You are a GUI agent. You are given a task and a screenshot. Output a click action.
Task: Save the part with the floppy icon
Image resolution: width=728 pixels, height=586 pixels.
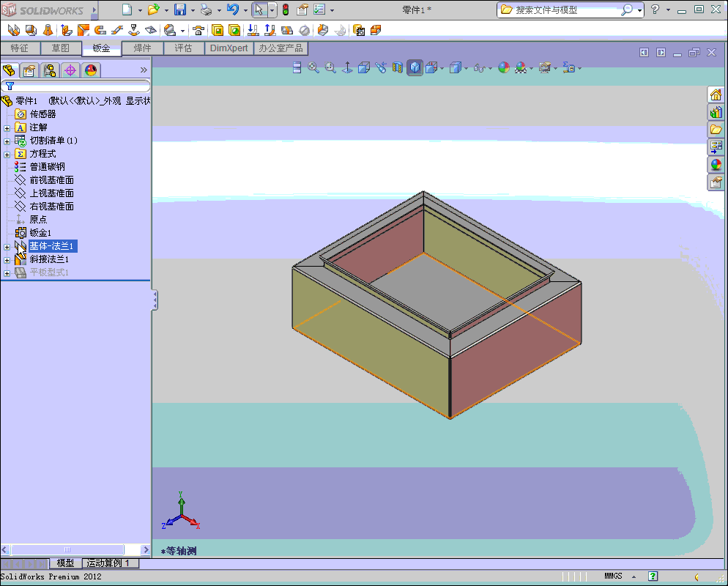(x=180, y=10)
